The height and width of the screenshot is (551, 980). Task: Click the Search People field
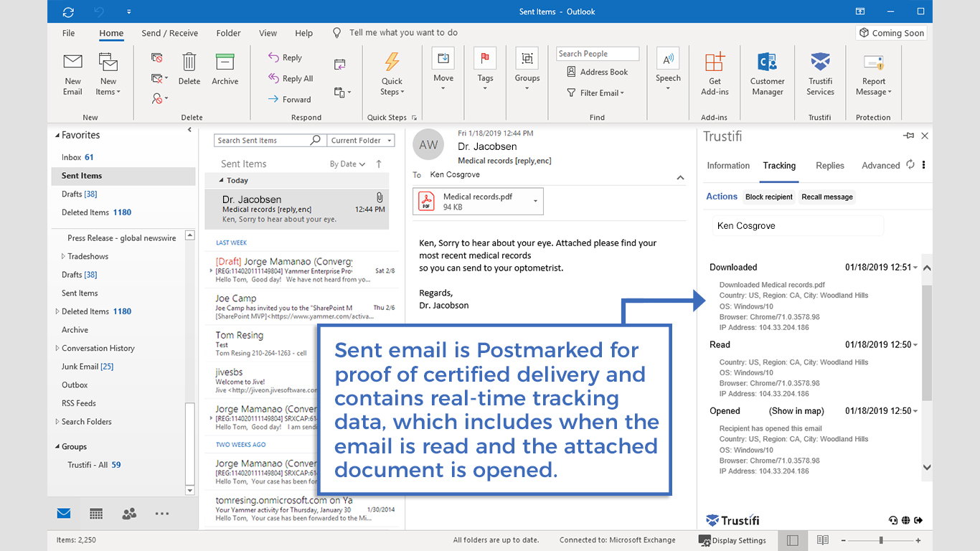tap(598, 54)
